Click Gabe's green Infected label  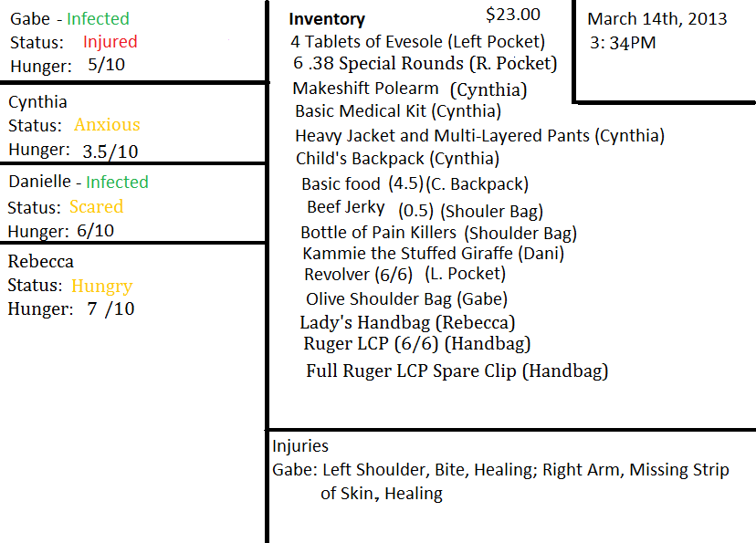point(98,18)
